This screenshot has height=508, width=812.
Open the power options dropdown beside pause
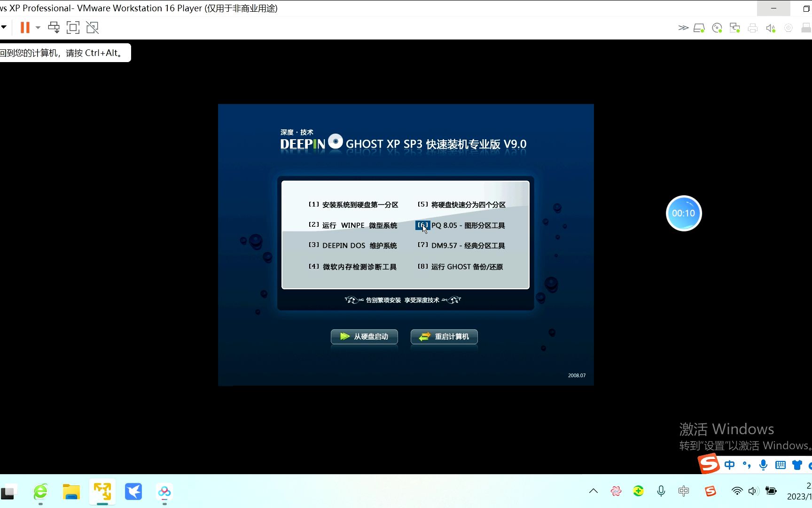[38, 28]
